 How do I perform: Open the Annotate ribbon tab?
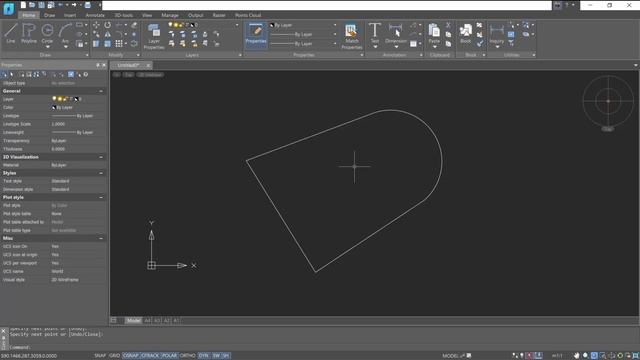click(95, 15)
